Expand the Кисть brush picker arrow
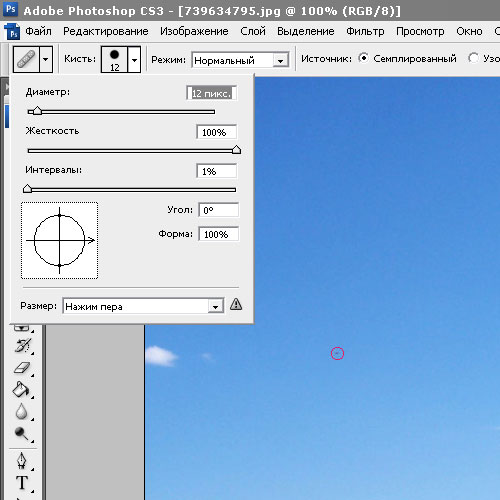500x500 pixels. coord(134,60)
